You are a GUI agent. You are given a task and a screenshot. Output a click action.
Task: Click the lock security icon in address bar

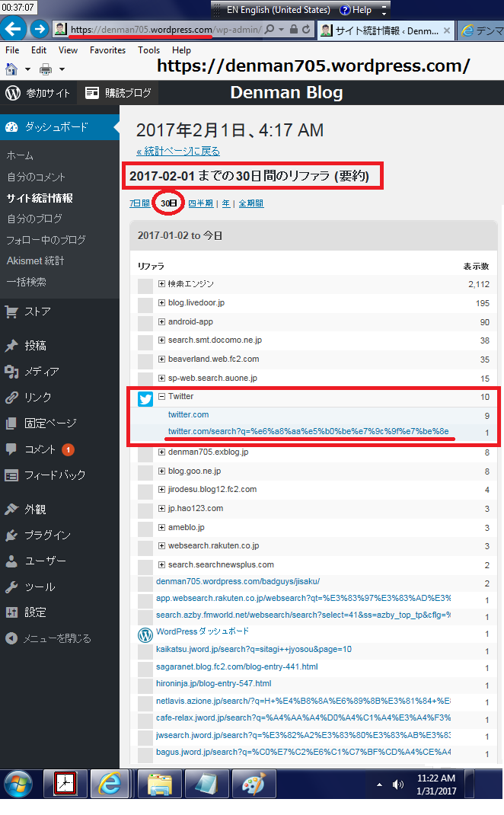[294, 29]
